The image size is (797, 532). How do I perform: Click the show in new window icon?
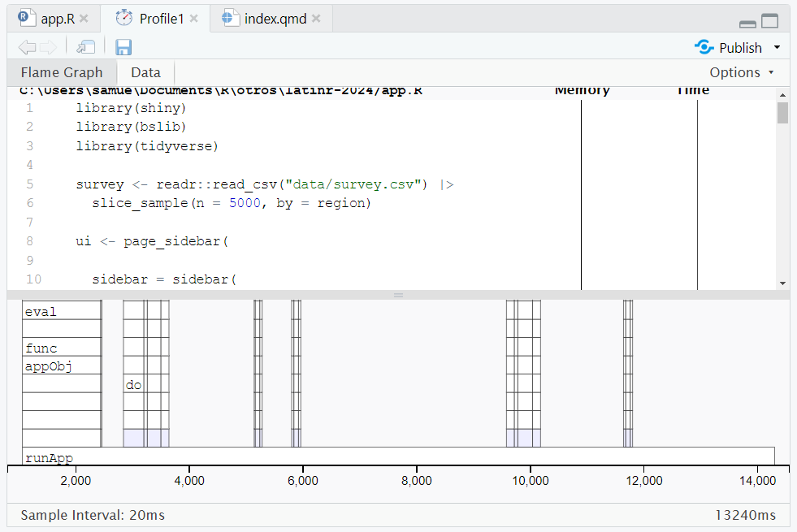(85, 47)
